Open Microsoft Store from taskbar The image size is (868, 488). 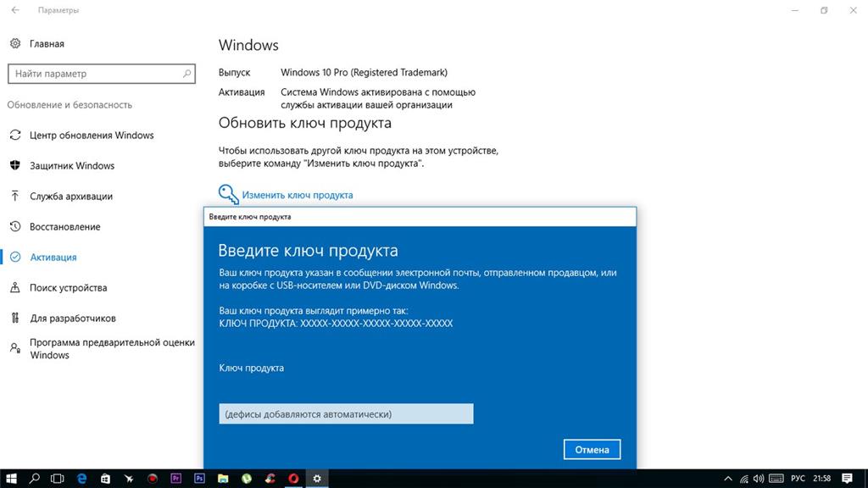click(x=105, y=479)
